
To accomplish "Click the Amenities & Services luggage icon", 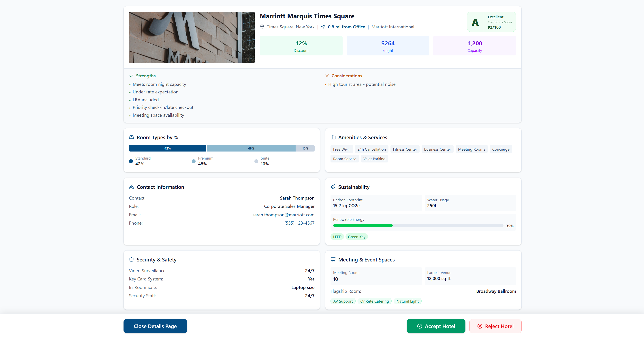I will tap(333, 137).
